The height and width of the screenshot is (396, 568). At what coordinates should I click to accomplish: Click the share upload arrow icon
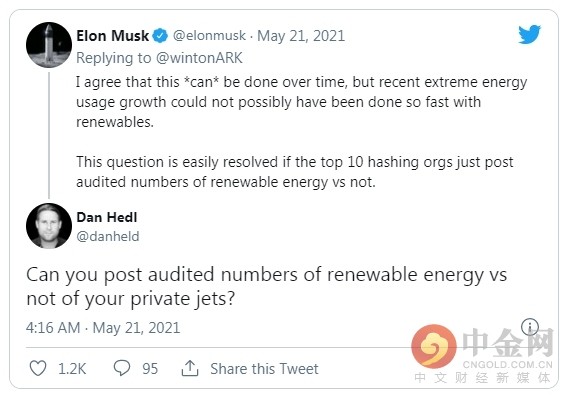[x=190, y=368]
